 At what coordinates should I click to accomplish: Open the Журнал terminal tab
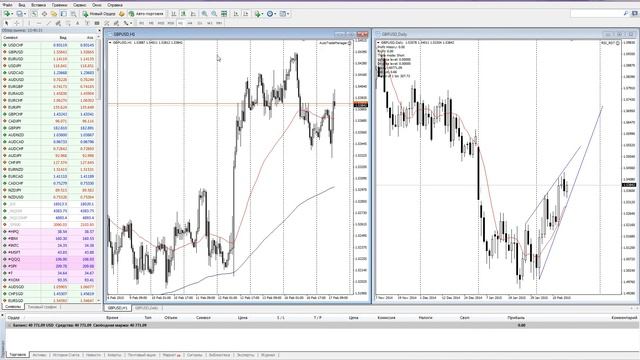268,355
